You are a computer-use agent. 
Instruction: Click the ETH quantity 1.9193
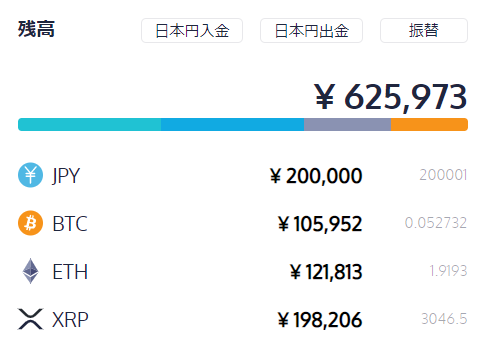point(449,271)
